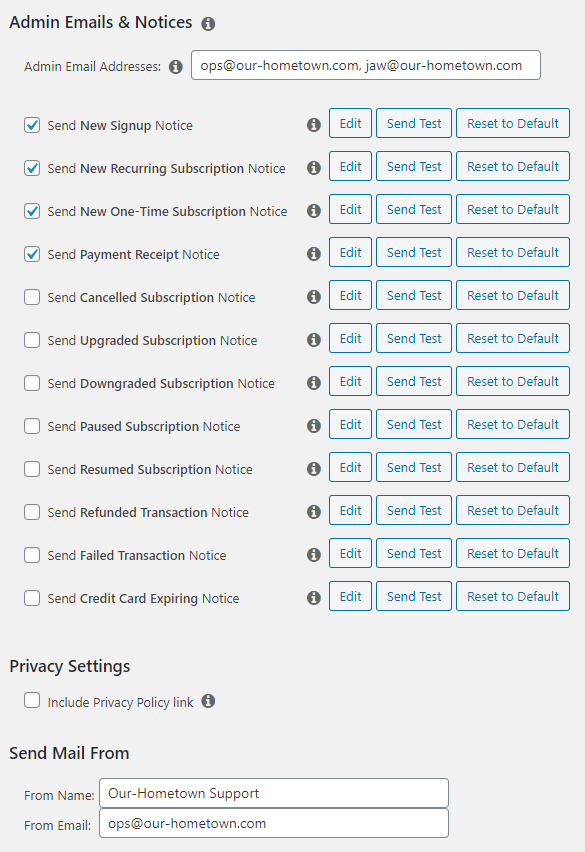585x852 pixels.
Task: Click info icon for Paused Subscription Notice
Action: [313, 425]
